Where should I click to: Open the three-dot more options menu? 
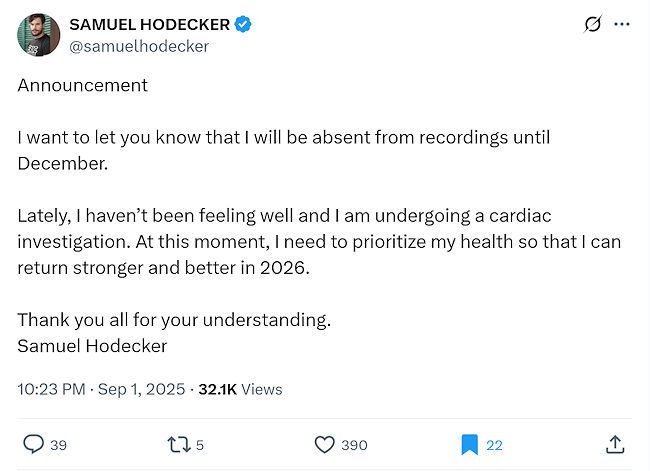[622, 24]
